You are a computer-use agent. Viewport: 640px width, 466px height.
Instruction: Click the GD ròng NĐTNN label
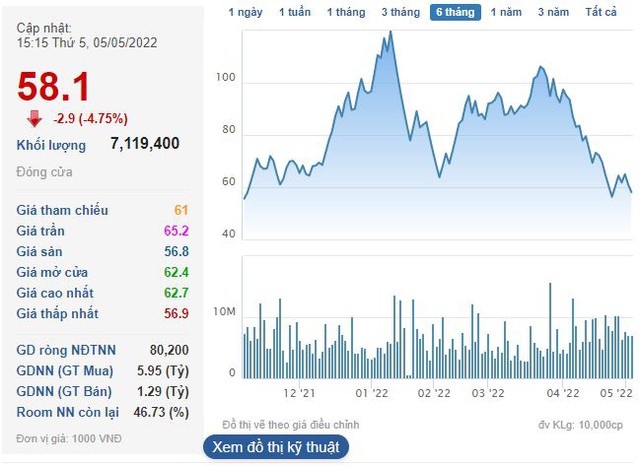tap(68, 351)
